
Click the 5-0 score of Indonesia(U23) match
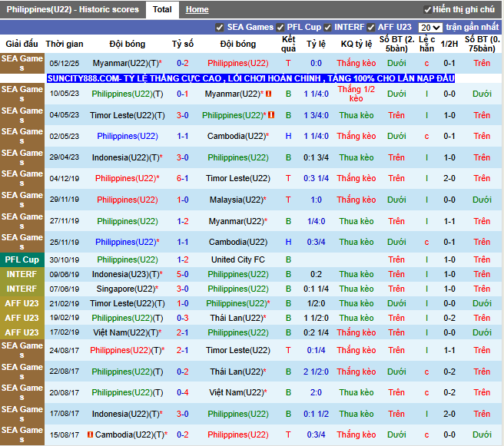pos(183,274)
